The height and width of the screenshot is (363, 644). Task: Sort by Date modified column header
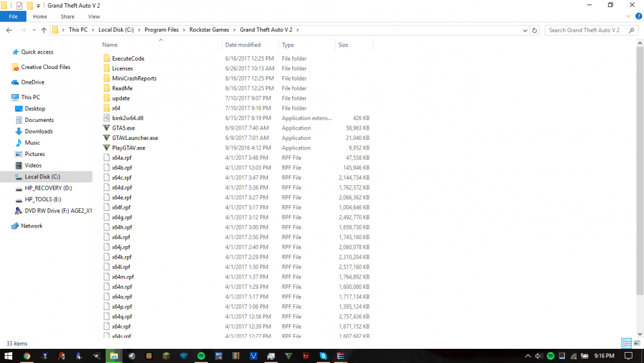[x=242, y=44]
